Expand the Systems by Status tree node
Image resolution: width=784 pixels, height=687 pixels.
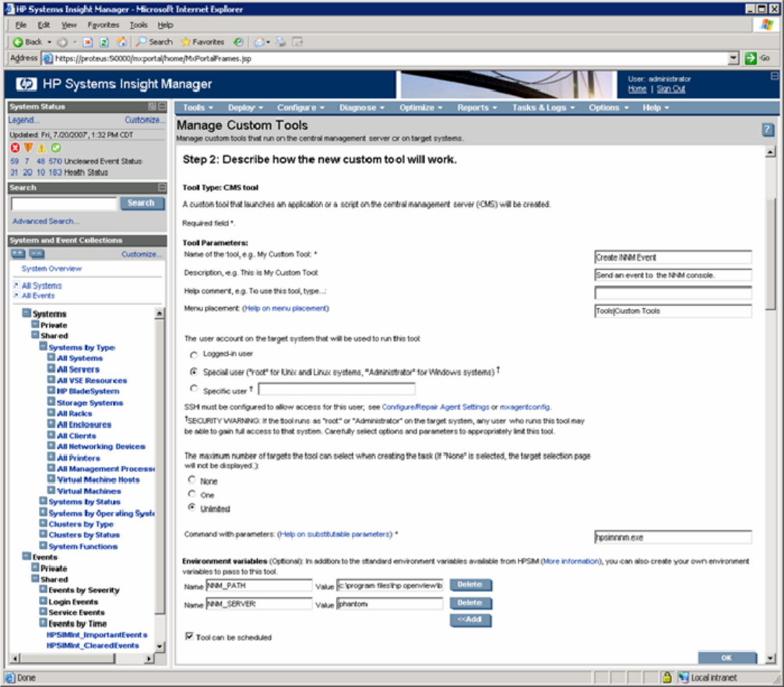(x=44, y=500)
